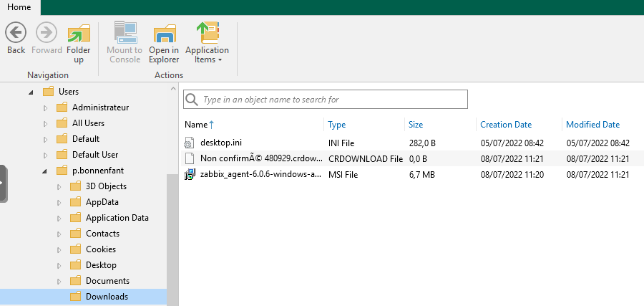Open in Explorer from the ribbon
Image resolution: width=644 pixels, height=306 pixels.
pos(164,43)
